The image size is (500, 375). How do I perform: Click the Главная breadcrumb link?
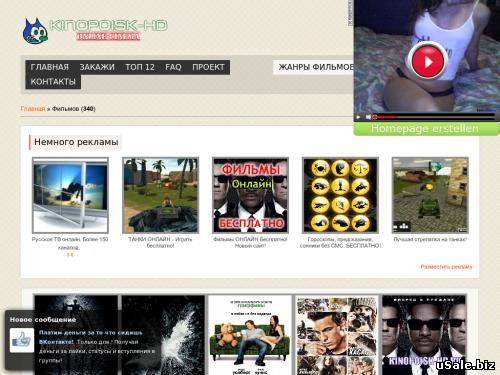33,109
